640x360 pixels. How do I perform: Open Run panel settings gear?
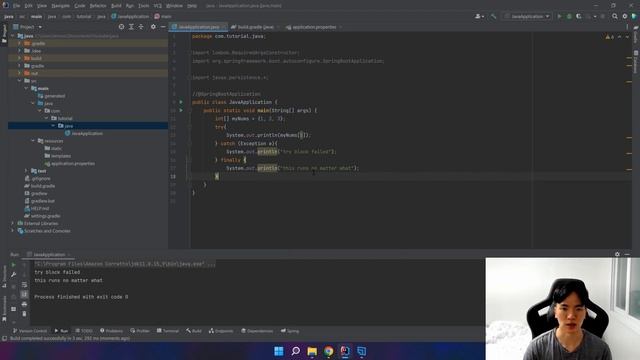click(x=617, y=254)
